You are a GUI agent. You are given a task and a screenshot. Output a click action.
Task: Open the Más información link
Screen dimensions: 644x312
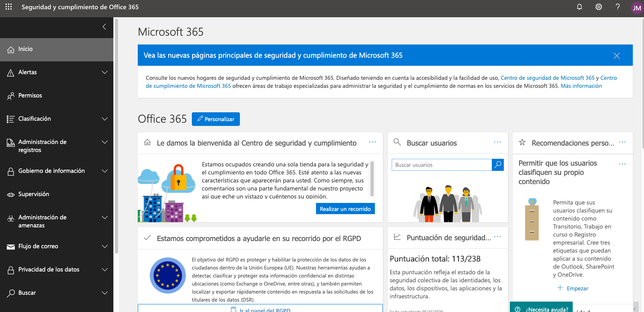pyautogui.click(x=581, y=86)
